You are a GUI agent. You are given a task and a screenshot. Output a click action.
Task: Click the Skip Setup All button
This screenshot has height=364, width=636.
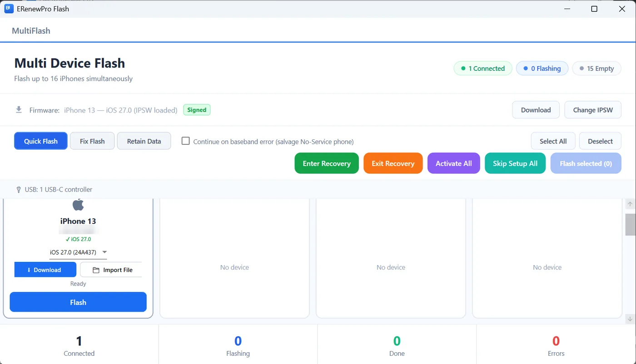click(x=515, y=163)
